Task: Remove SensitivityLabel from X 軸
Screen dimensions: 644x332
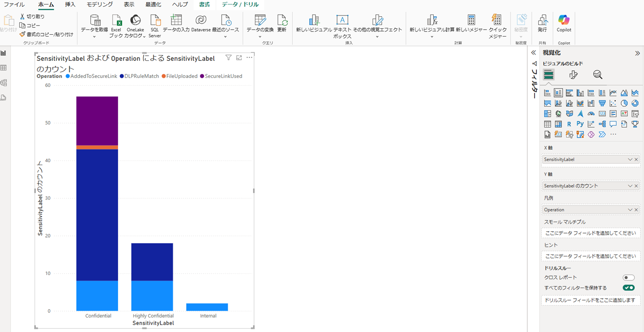Action: (636, 160)
